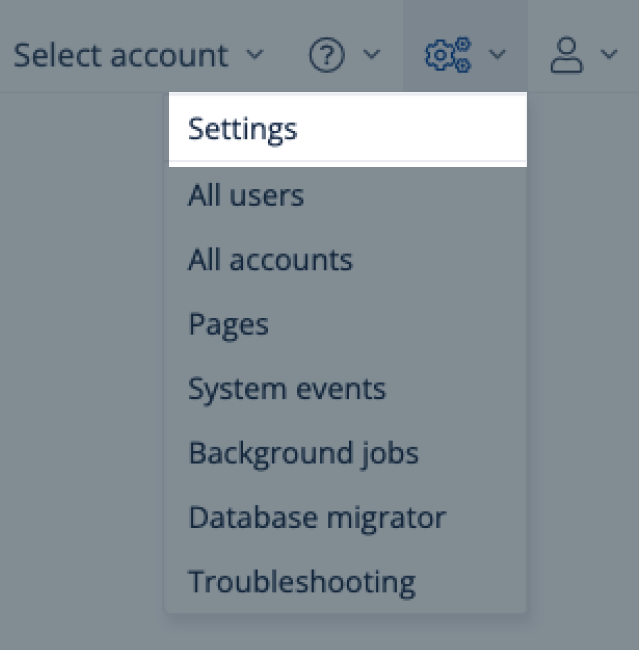Viewport: 639px width, 650px height.
Task: Go to Pages in the dropdown
Action: pyautogui.click(x=228, y=324)
